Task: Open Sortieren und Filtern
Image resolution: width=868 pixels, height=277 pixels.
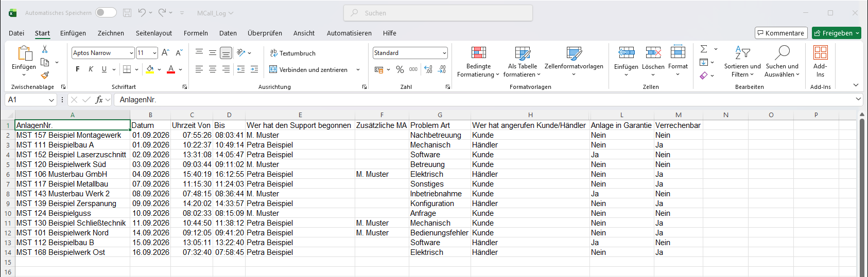Action: tap(742, 62)
